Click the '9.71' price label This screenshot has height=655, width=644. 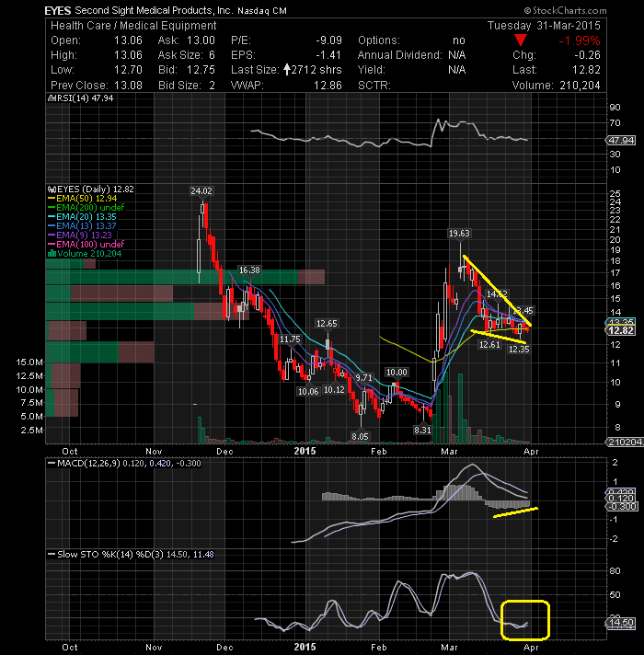coord(363,377)
